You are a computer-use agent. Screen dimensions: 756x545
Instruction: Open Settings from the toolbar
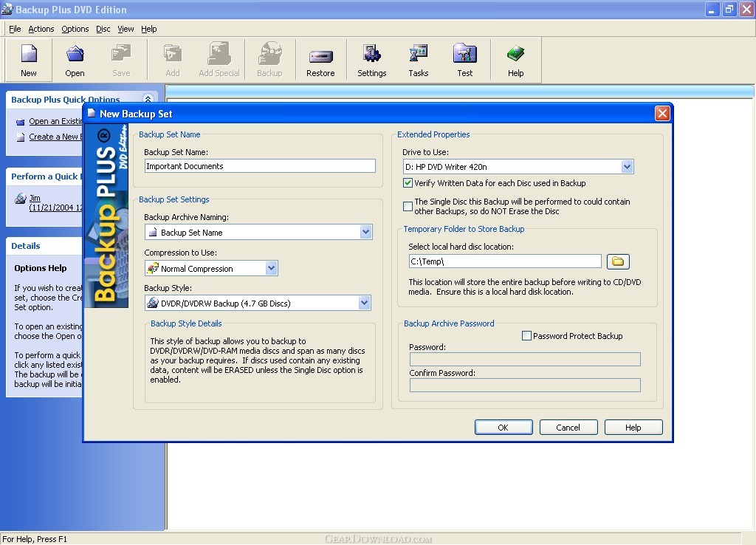click(x=372, y=61)
